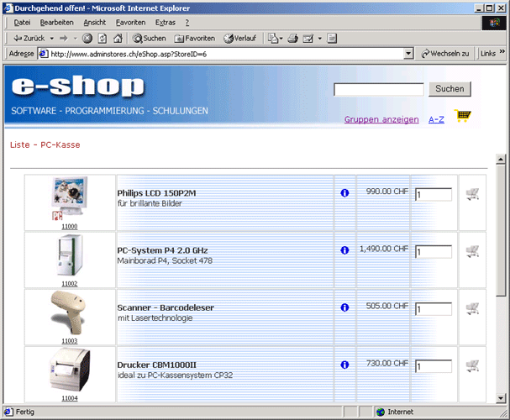Click the forward arrow toolbar button

pos(64,39)
